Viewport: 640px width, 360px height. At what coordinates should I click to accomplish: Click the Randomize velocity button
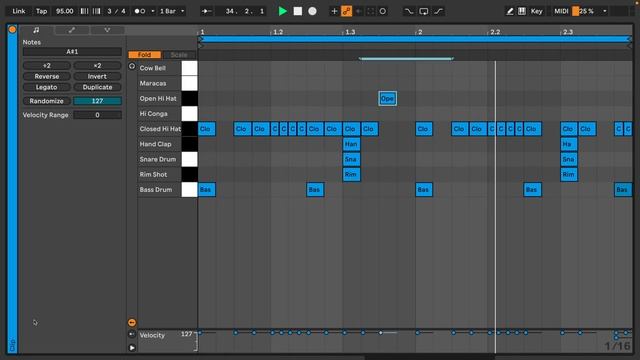pyautogui.click(x=47, y=101)
